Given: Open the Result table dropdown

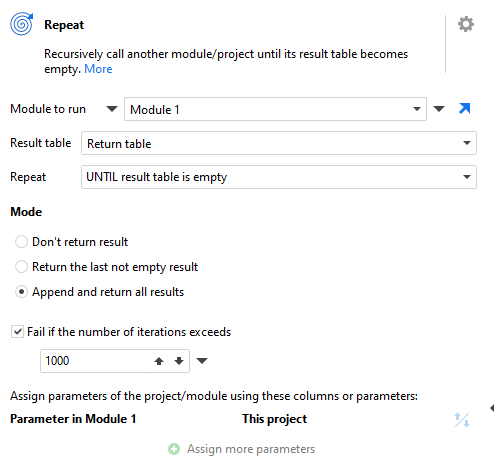Looking at the screenshot, I should (467, 143).
